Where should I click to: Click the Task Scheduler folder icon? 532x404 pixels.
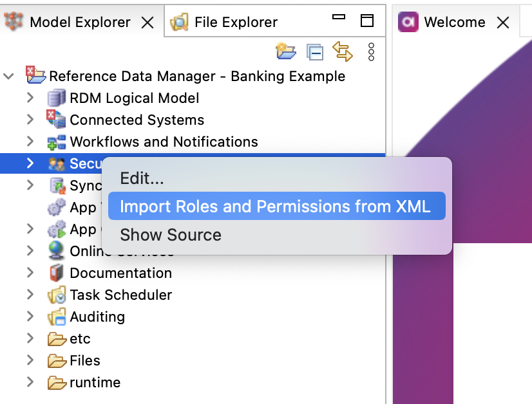[x=57, y=295]
